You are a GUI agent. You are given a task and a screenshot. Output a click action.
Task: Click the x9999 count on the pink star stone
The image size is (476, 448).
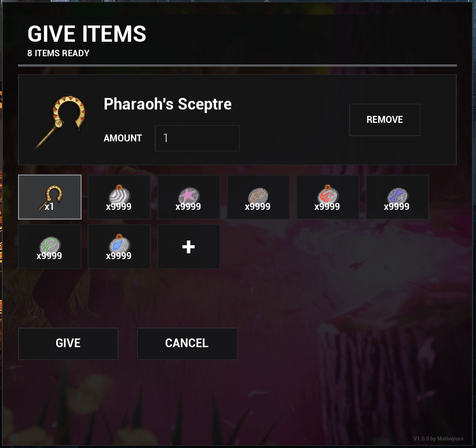[188, 206]
